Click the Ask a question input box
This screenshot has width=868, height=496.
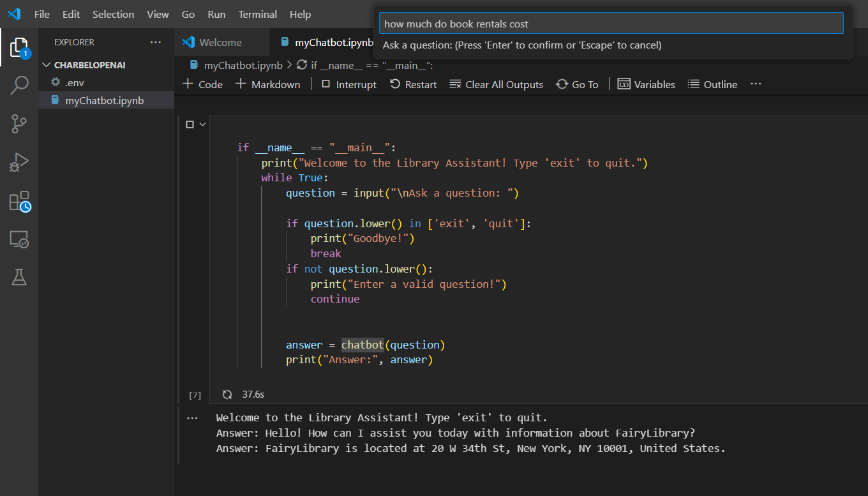click(x=611, y=24)
